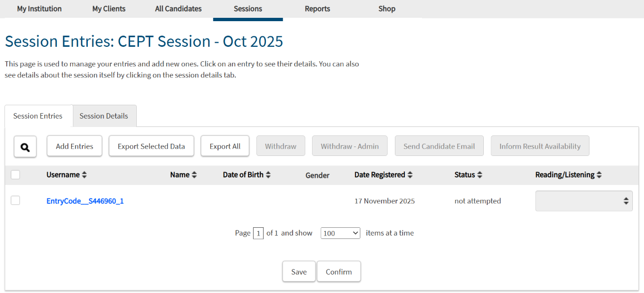Open the Reports menu
Image resolution: width=644 pixels, height=293 pixels.
coord(318,9)
